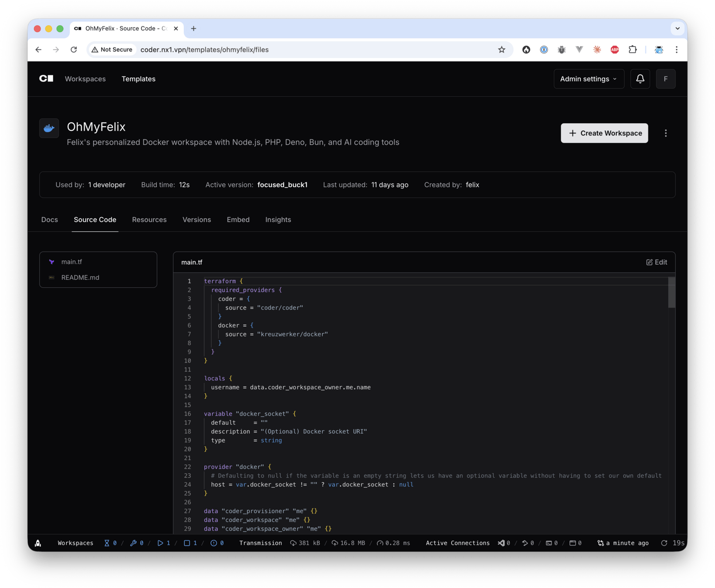Open the grey bug extension icon

(x=562, y=50)
